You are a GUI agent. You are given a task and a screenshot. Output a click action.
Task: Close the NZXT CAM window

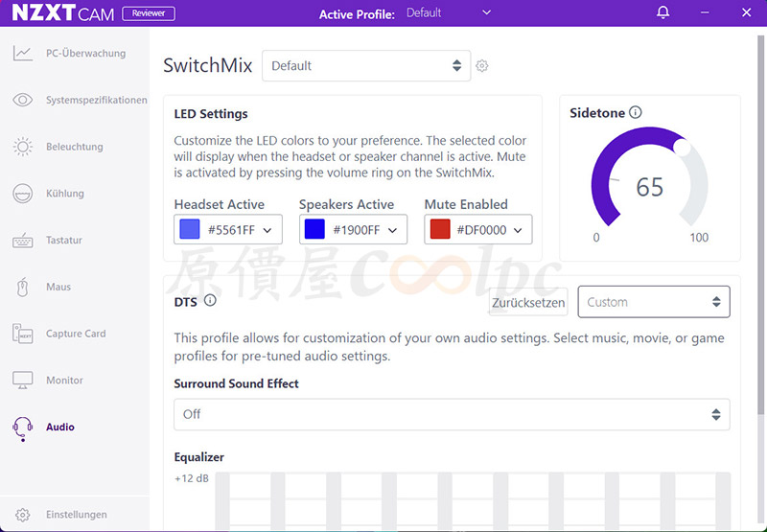click(x=746, y=12)
